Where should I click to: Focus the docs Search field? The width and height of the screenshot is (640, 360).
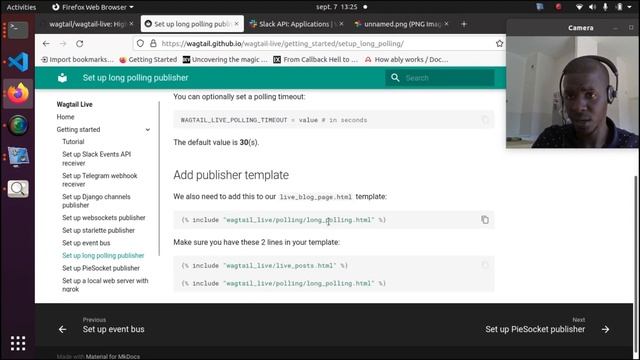click(440, 78)
